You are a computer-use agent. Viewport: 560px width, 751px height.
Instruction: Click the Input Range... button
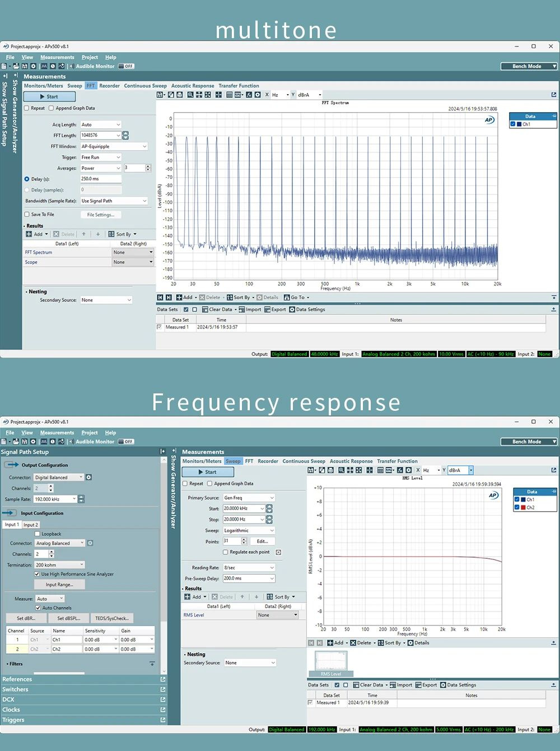[59, 585]
